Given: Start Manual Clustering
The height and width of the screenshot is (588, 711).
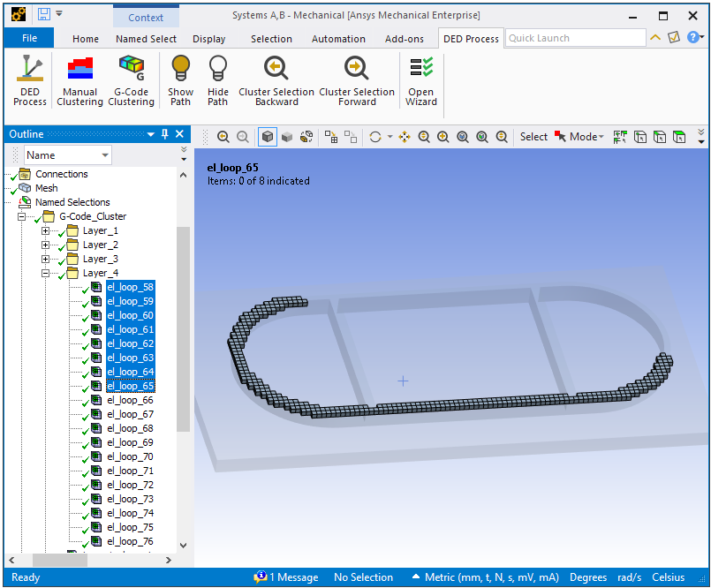Looking at the screenshot, I should tap(79, 79).
